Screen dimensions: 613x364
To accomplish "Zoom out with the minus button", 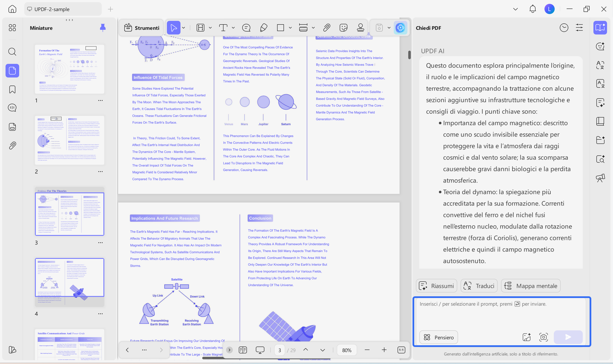I will (x=367, y=350).
